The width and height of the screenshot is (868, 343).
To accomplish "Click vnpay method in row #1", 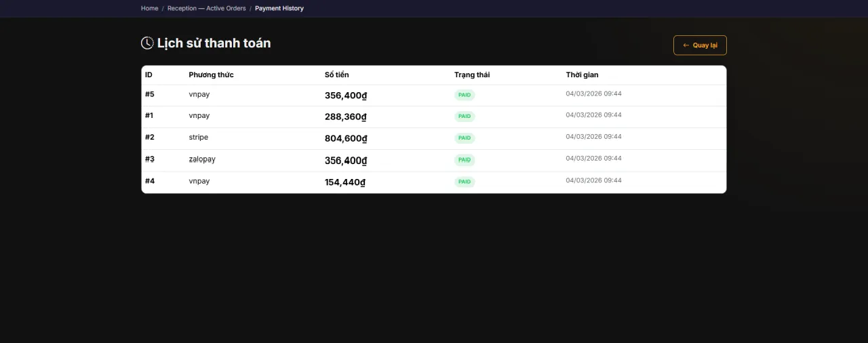I will (199, 116).
